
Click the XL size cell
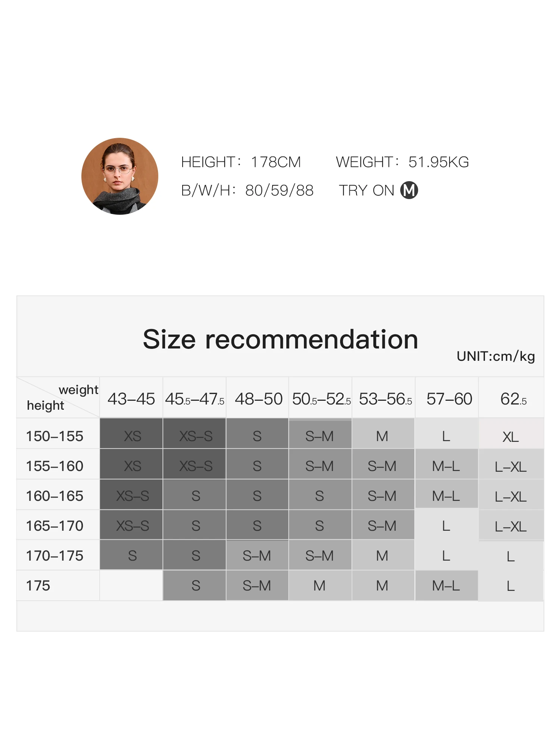click(x=511, y=437)
